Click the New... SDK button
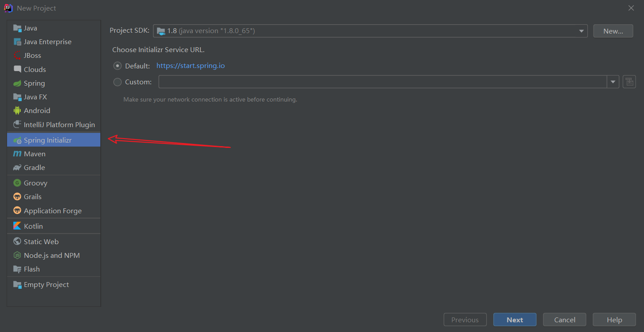This screenshot has height=332, width=644. click(x=613, y=31)
